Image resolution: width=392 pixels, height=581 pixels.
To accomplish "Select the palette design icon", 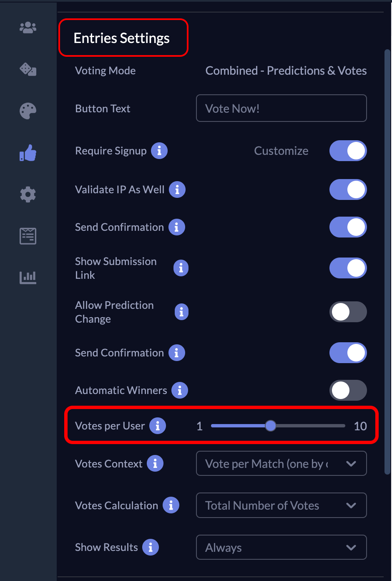I will point(28,111).
